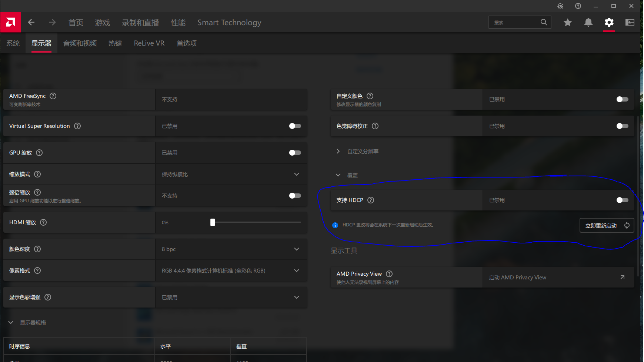Image resolution: width=644 pixels, height=362 pixels.
Task: Show help for AMD FreeSync
Action: [x=53, y=96]
